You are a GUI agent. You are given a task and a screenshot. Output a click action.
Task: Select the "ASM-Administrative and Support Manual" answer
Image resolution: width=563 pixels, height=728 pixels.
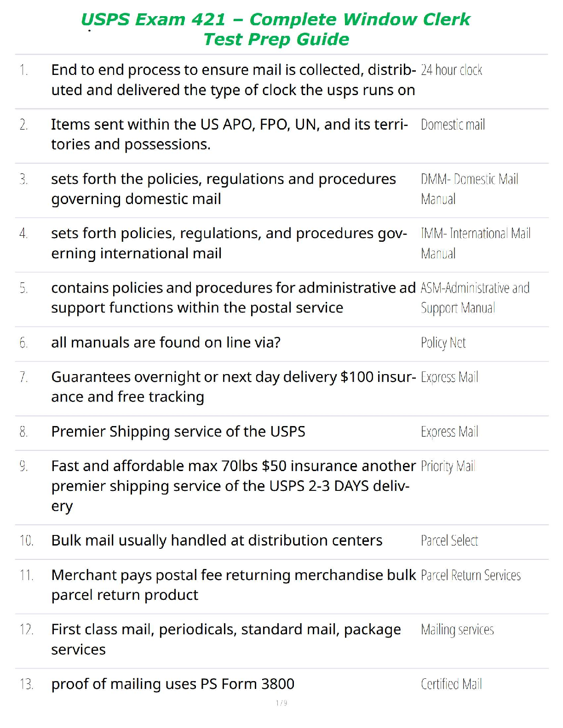click(x=475, y=297)
